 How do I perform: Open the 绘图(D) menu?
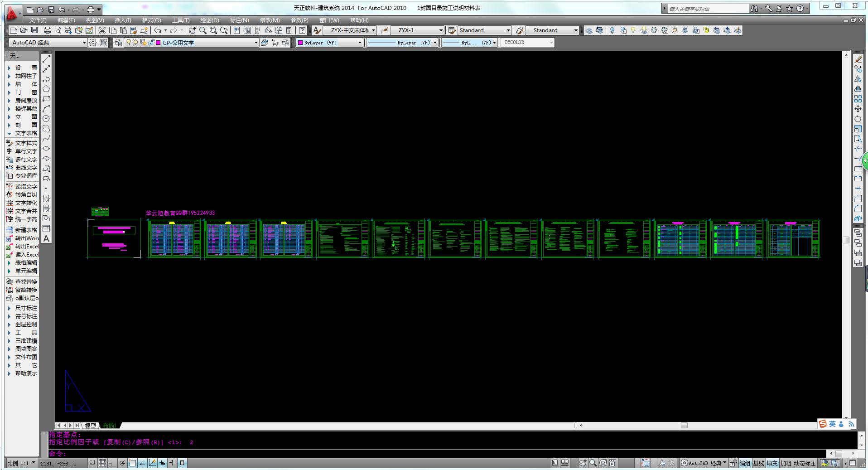pyautogui.click(x=209, y=20)
